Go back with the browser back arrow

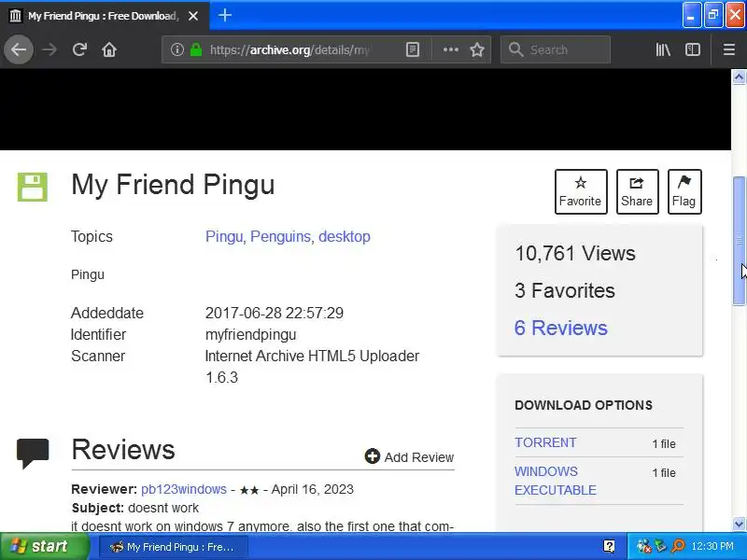[19, 49]
